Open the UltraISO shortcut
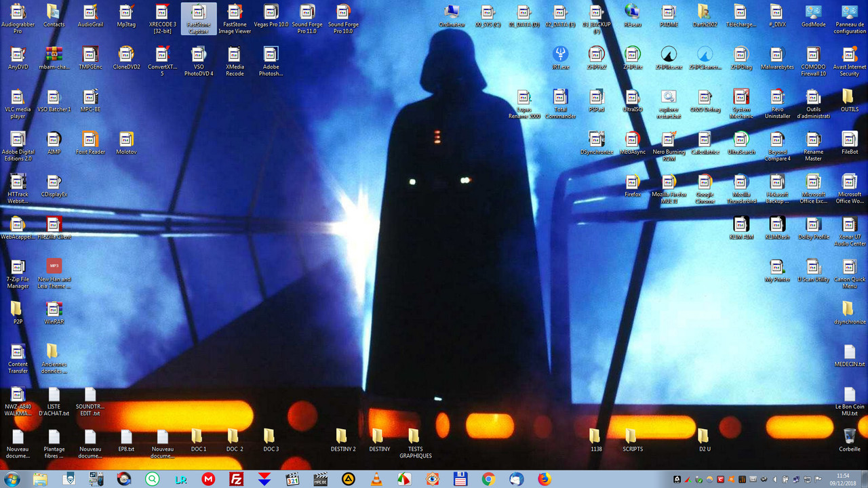 (632, 101)
